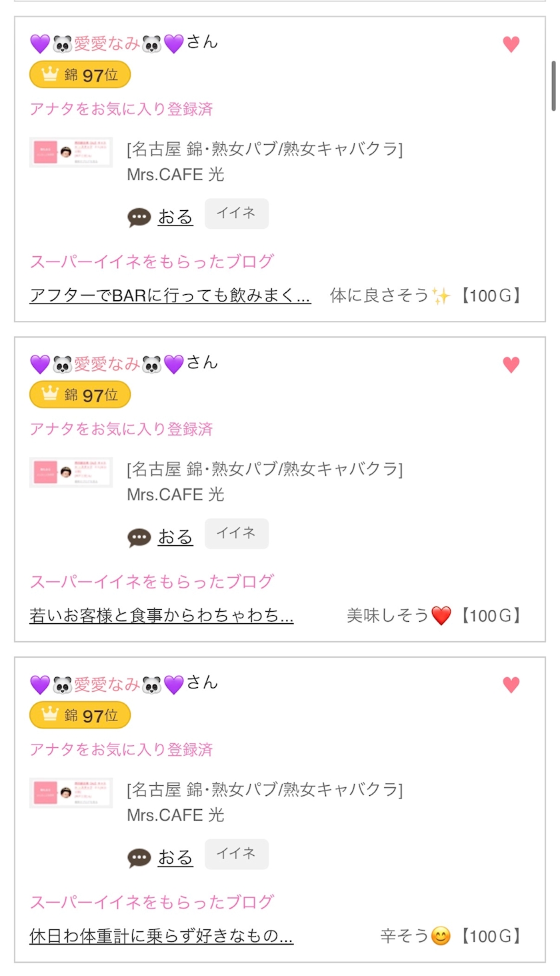The image size is (560, 976).
Task: Open shop thumbnail in the second card
Action: coord(71,472)
